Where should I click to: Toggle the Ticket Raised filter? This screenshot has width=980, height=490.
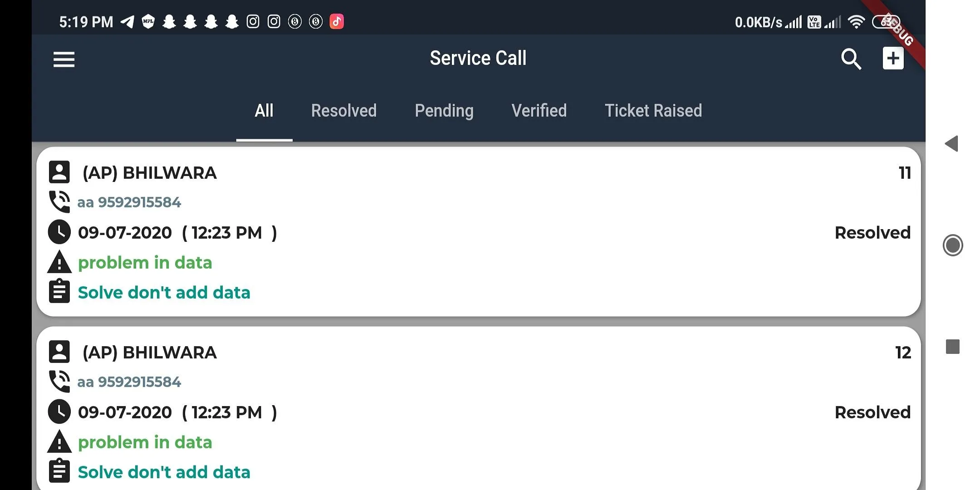[x=653, y=110]
